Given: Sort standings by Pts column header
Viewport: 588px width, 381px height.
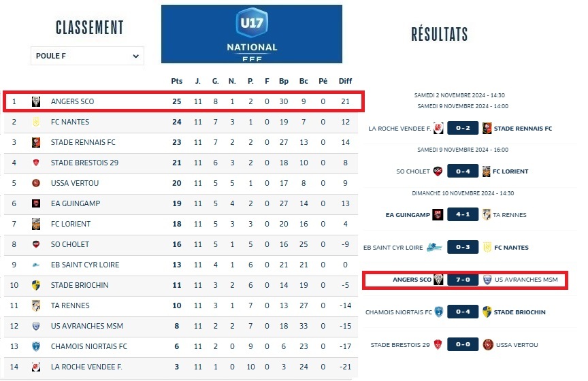Looking at the screenshot, I should click(x=177, y=81).
